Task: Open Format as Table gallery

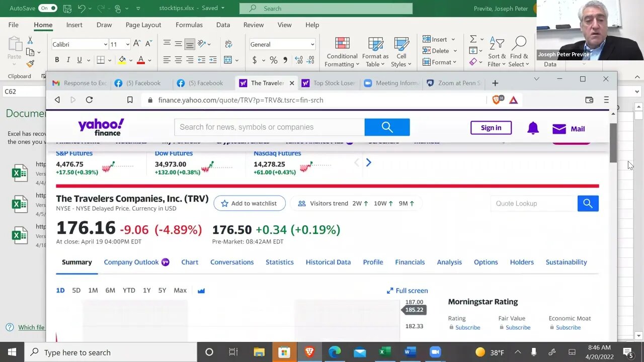Action: pos(375,52)
